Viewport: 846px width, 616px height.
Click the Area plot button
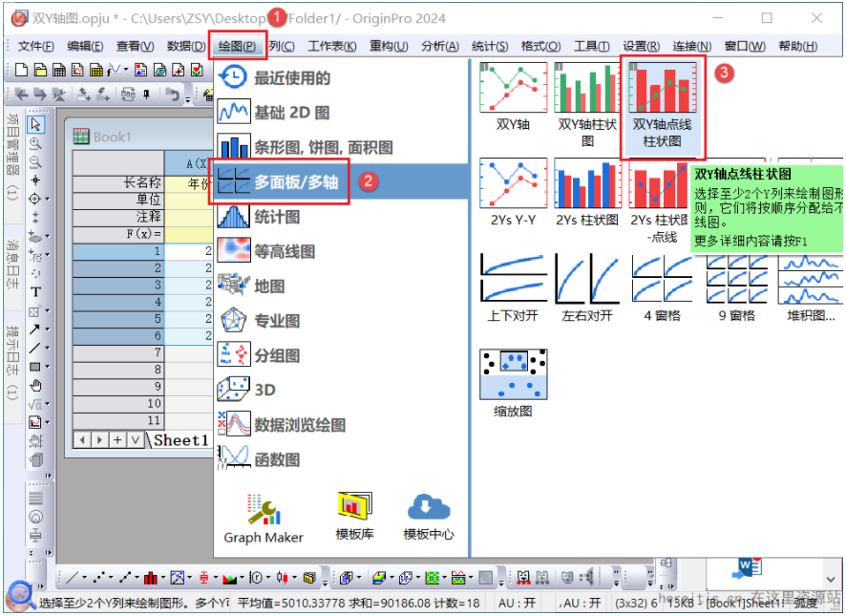pyautogui.click(x=230, y=578)
